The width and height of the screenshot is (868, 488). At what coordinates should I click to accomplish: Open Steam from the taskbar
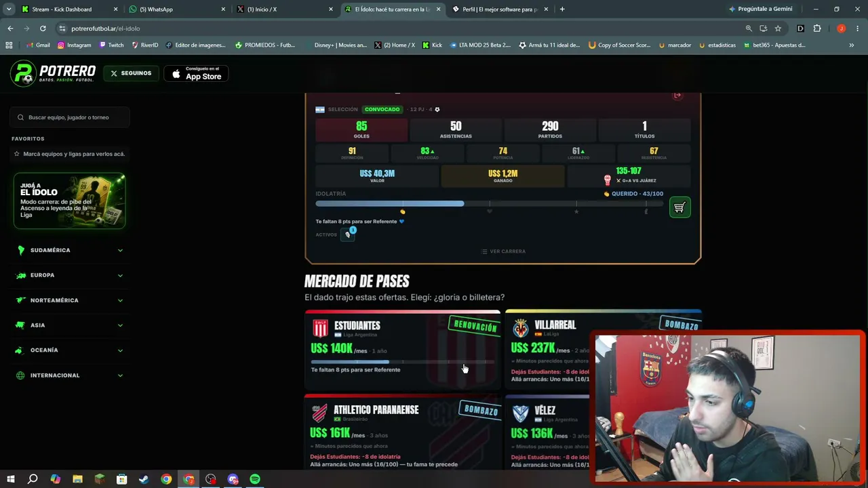(144, 479)
